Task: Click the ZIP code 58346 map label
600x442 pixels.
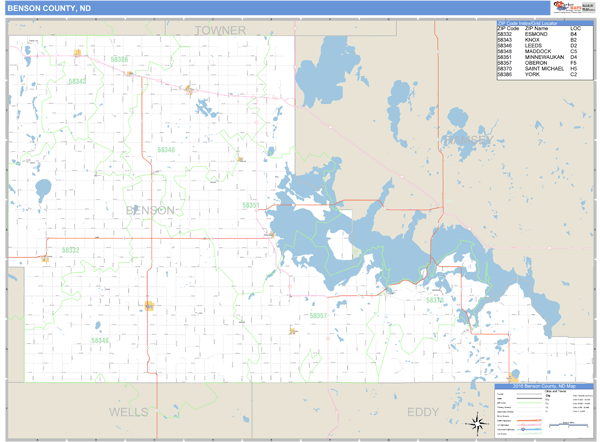Action: point(166,150)
